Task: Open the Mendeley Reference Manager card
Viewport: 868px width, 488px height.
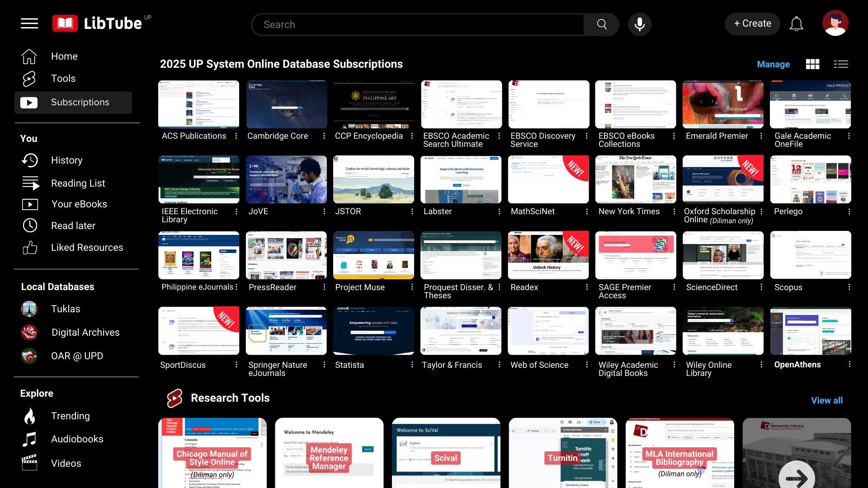Action: (329, 453)
